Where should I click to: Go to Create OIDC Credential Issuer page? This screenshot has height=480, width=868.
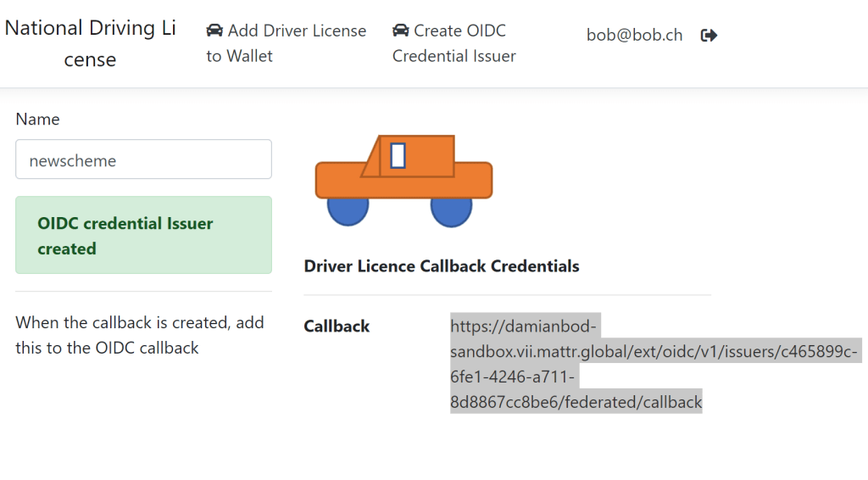(454, 43)
